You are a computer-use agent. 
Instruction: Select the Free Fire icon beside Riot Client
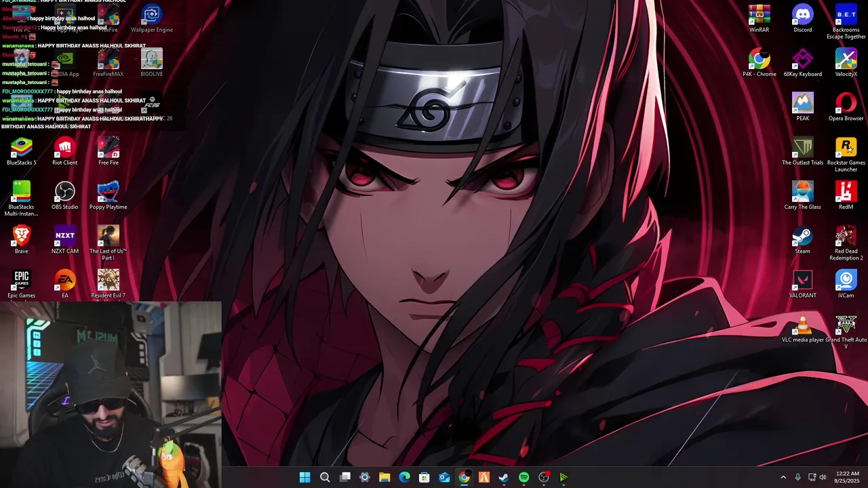[108, 152]
